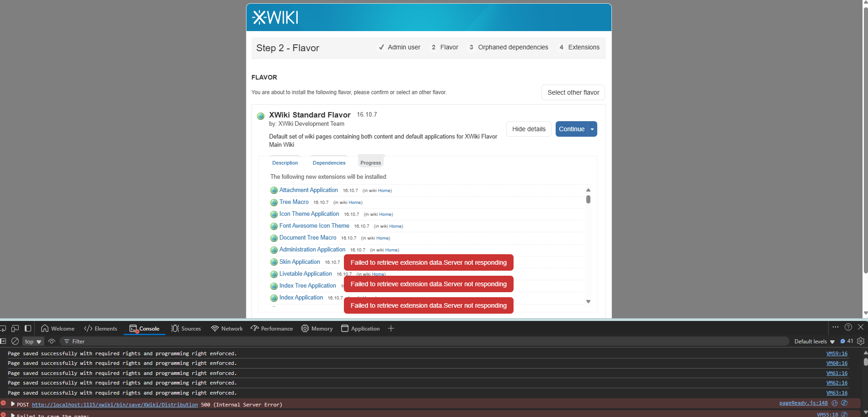Open the VM59:16 source link
868x417 pixels.
(837, 353)
